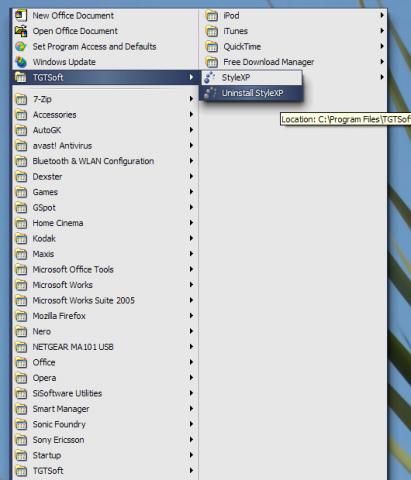Select the Office folder text

point(44,362)
